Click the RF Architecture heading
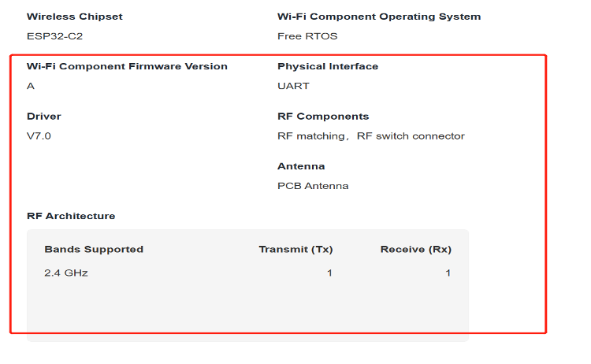 (71, 216)
